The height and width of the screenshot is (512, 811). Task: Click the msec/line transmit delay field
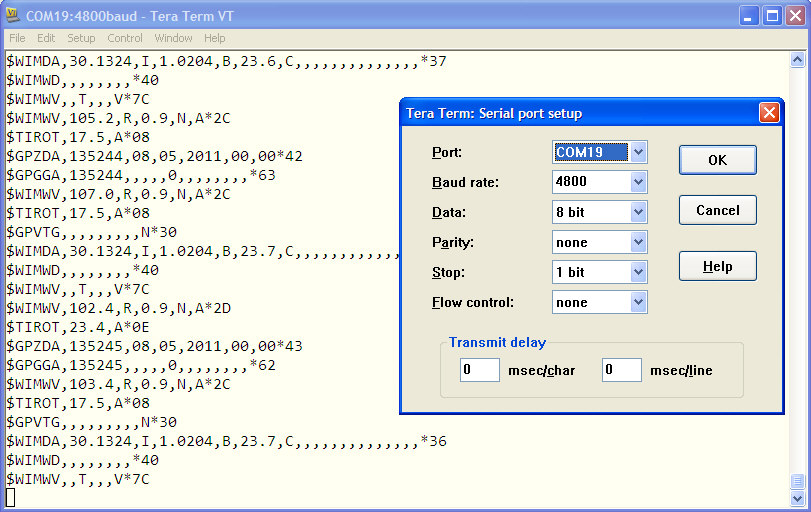[x=622, y=370]
